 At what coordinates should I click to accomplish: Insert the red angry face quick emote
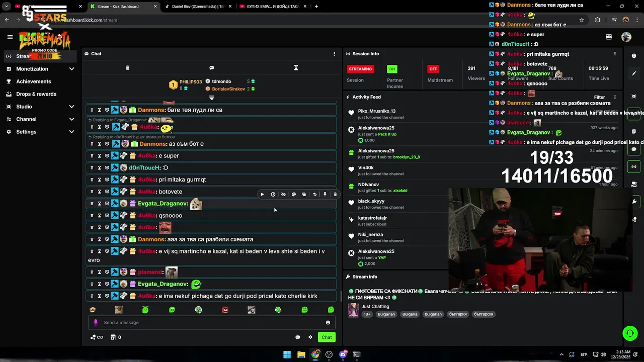(225, 310)
